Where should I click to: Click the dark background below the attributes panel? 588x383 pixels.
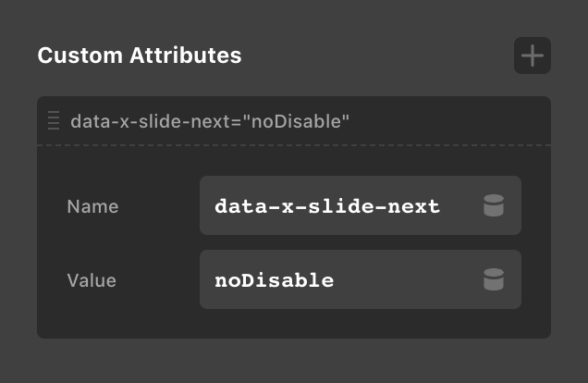pyautogui.click(x=294, y=361)
